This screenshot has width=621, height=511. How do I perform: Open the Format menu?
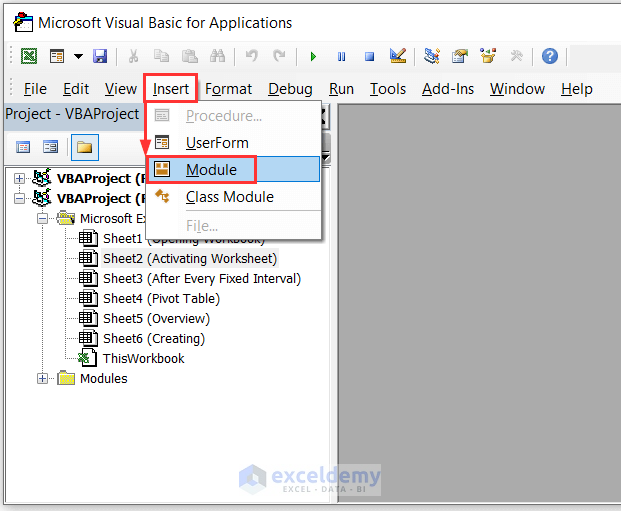[x=228, y=89]
